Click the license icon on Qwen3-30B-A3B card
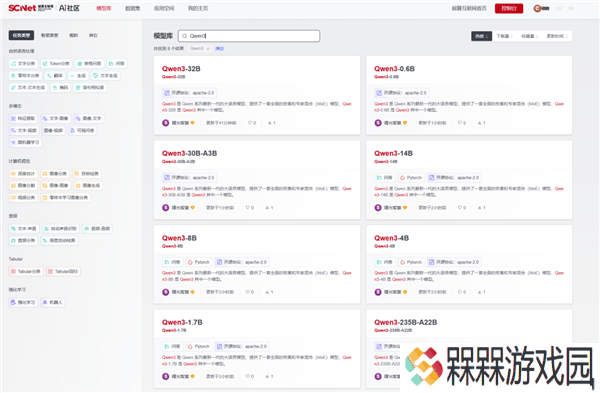Image resolution: width=600 pixels, height=393 pixels. (166, 178)
